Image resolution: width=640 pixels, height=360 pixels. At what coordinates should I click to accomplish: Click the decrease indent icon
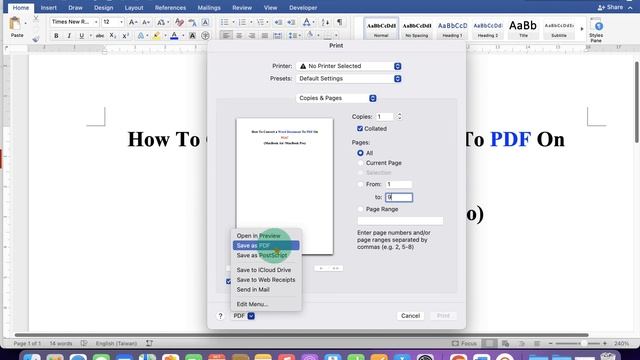click(x=278, y=22)
